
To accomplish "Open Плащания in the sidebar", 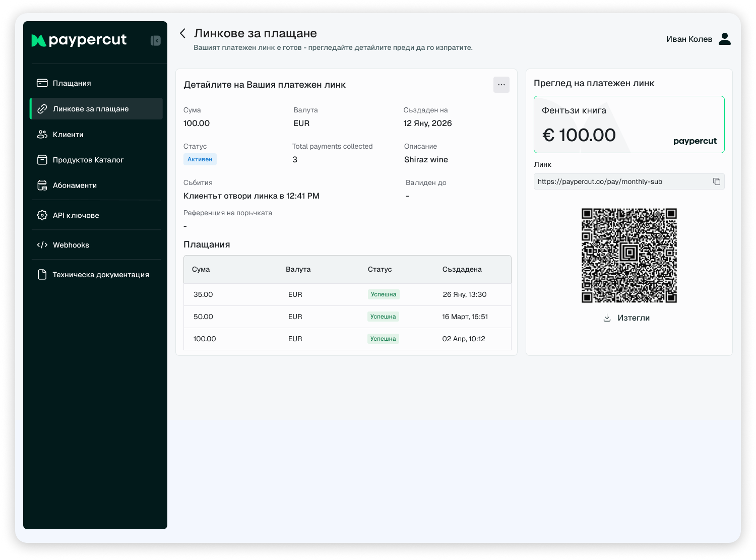I will coord(96,83).
